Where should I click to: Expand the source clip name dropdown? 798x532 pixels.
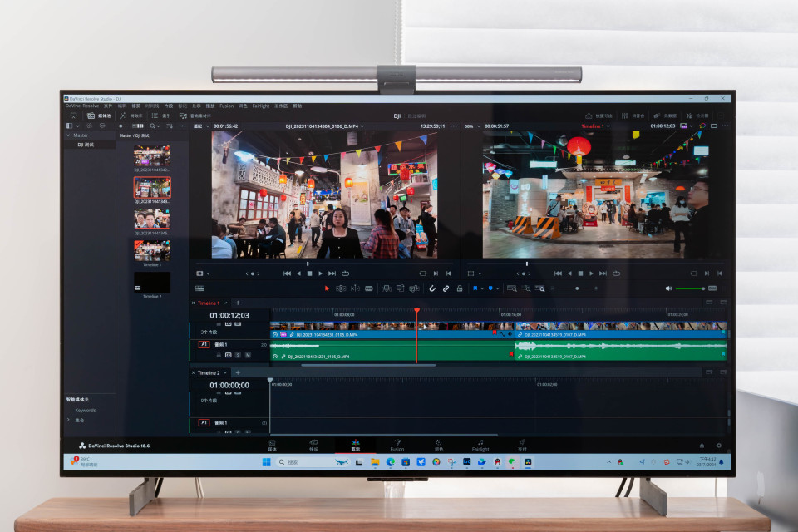click(x=373, y=126)
